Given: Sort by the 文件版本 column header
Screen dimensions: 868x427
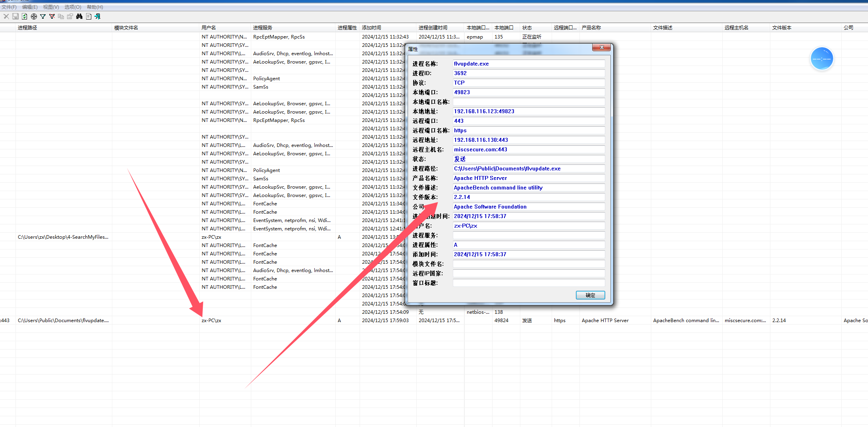Looking at the screenshot, I should pos(806,27).
